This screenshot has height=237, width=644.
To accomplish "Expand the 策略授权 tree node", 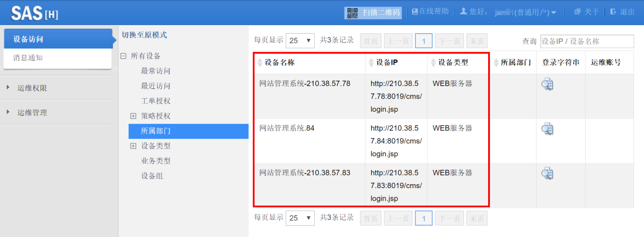I will (133, 116).
